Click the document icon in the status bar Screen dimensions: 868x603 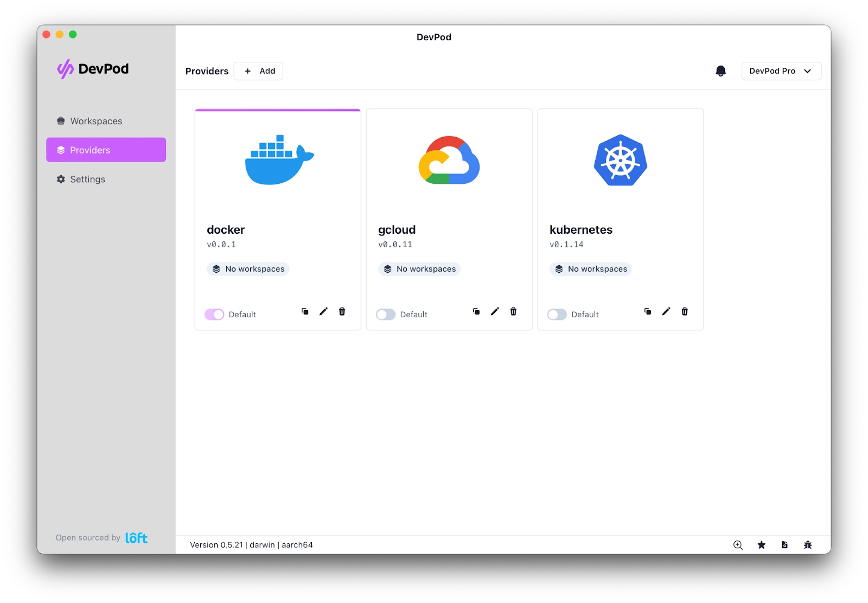pyautogui.click(x=784, y=545)
